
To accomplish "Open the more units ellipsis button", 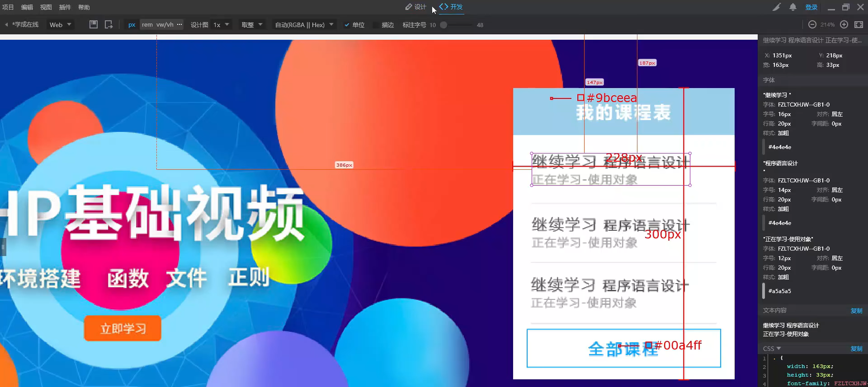I will [x=179, y=24].
